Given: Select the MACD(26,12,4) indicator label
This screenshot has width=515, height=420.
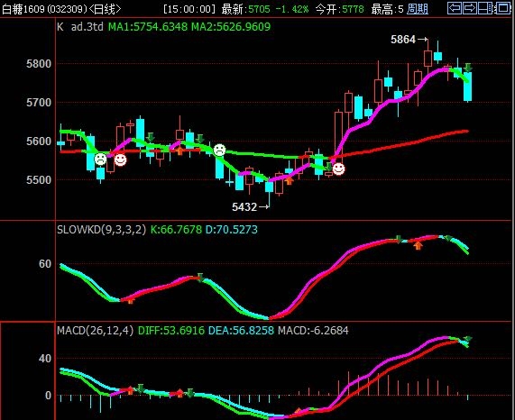Looking at the screenshot, I should click(x=96, y=330).
